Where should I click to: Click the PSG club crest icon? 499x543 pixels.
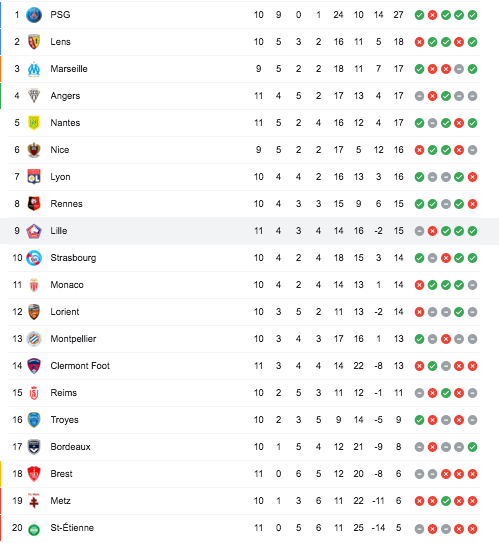[x=34, y=15]
